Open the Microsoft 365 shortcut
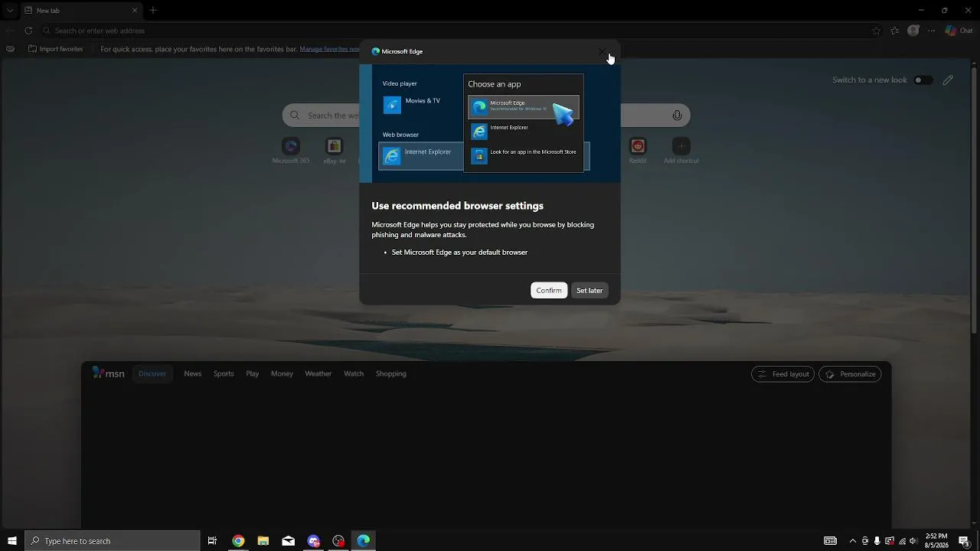The image size is (980, 551). [x=290, y=150]
